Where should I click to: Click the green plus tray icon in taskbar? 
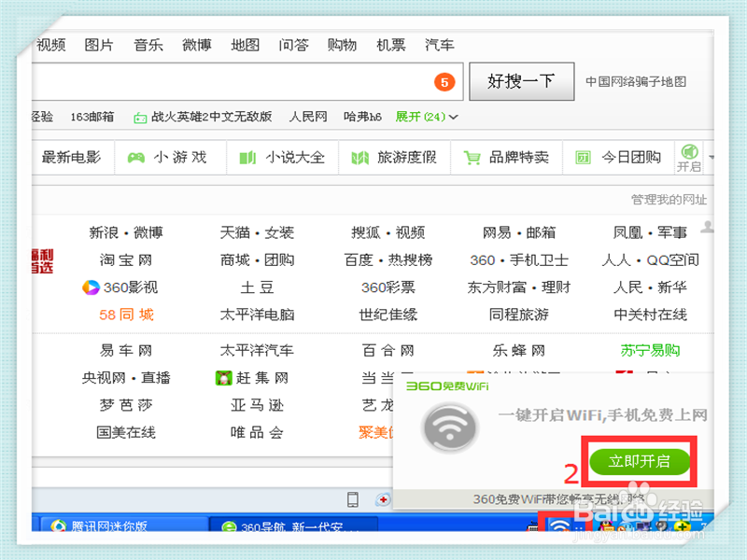[683, 526]
